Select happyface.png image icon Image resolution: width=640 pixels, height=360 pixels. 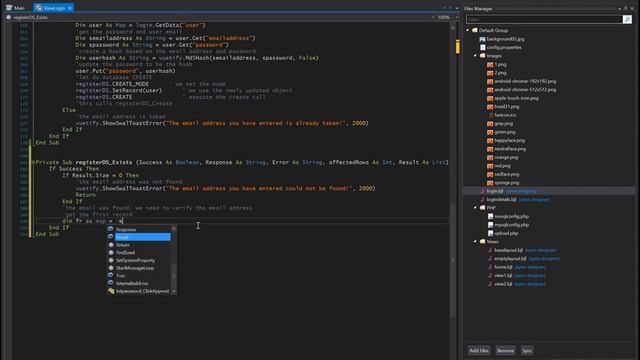tap(490, 140)
